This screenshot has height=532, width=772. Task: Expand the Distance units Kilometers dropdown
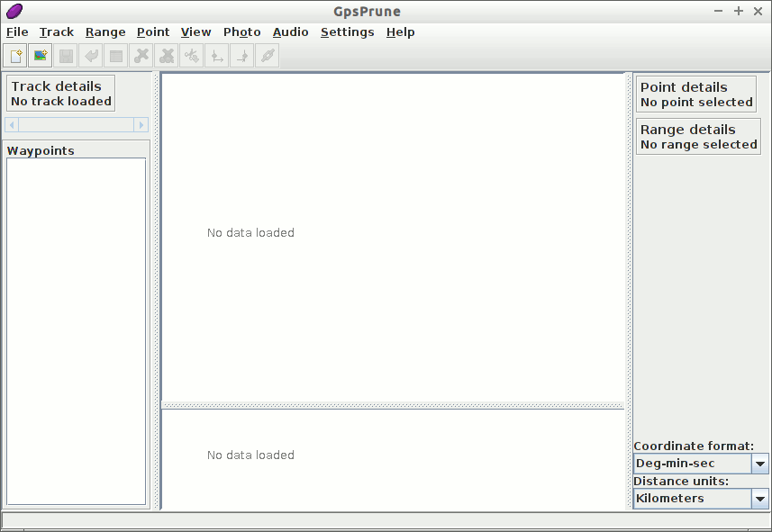[759, 499]
